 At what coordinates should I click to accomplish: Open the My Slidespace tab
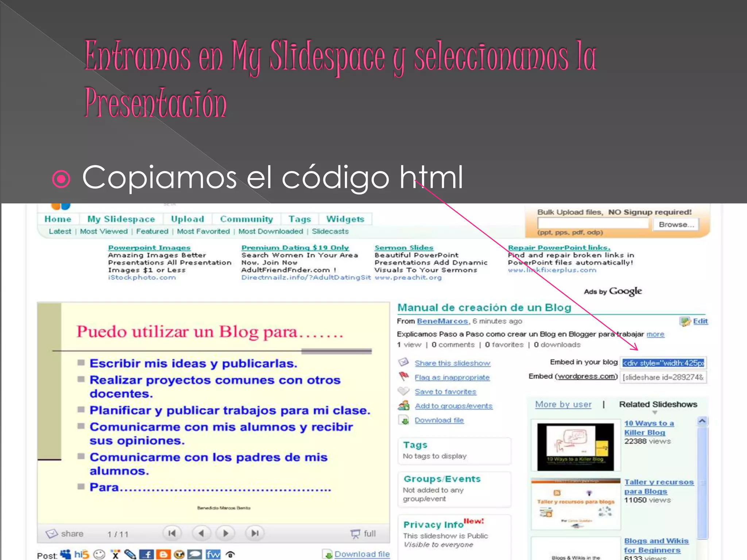(x=121, y=219)
